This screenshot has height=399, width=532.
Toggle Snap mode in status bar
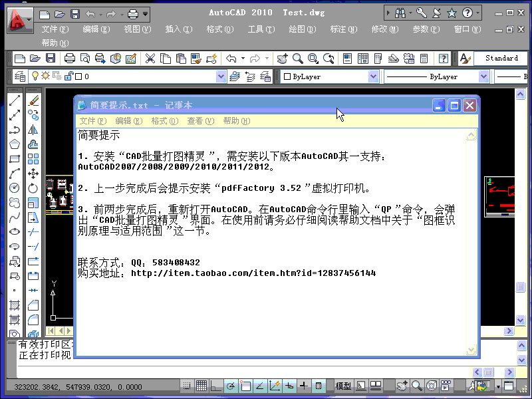click(x=187, y=386)
